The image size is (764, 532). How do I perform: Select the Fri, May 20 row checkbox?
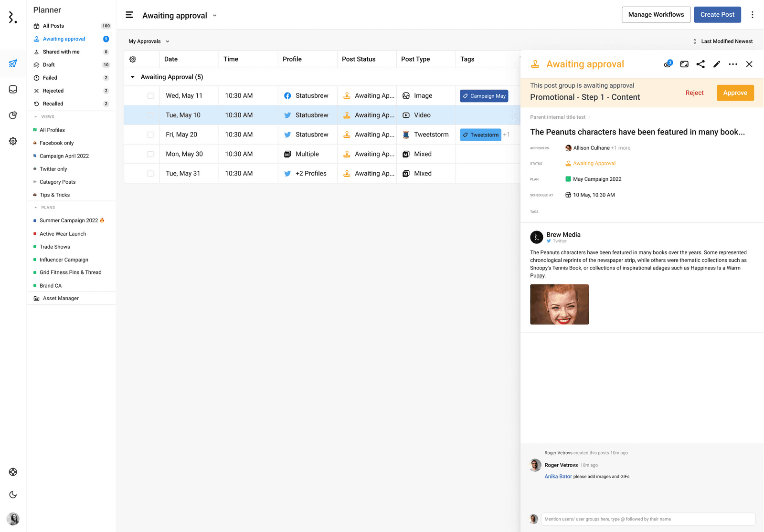point(150,135)
